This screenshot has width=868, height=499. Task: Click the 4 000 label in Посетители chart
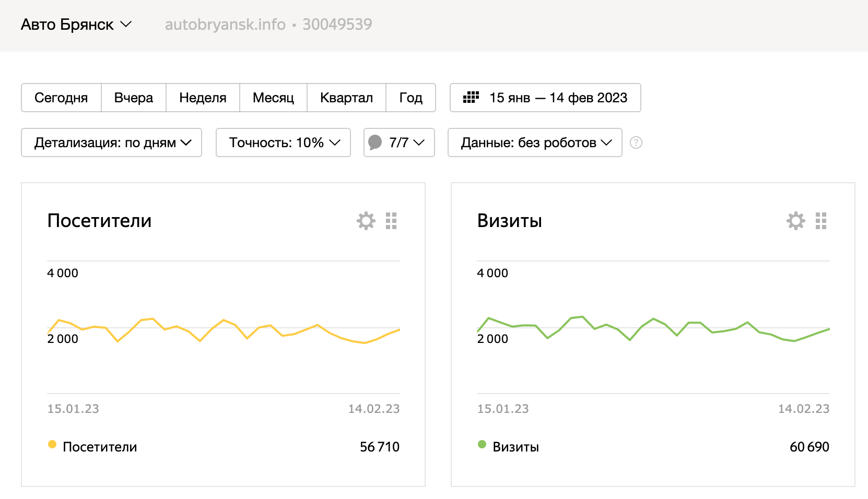point(63,273)
